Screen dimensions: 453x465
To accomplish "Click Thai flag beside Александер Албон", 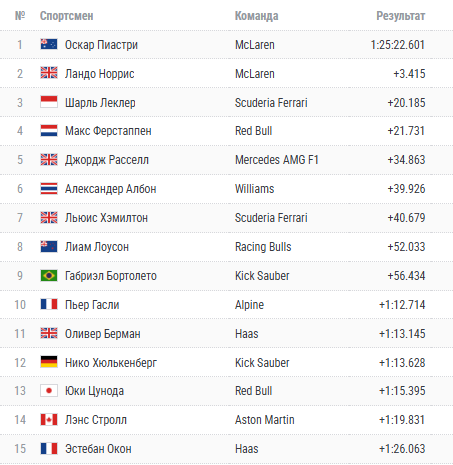I will (x=49, y=188).
